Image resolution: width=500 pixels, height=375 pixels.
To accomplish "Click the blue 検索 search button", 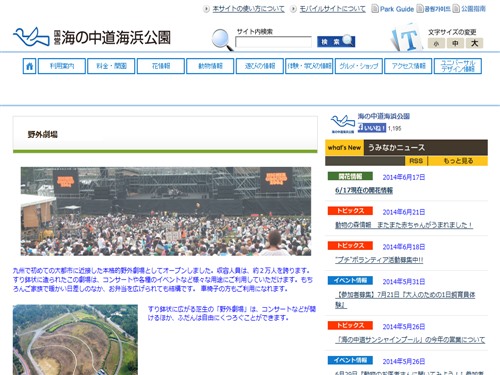I will click(336, 41).
